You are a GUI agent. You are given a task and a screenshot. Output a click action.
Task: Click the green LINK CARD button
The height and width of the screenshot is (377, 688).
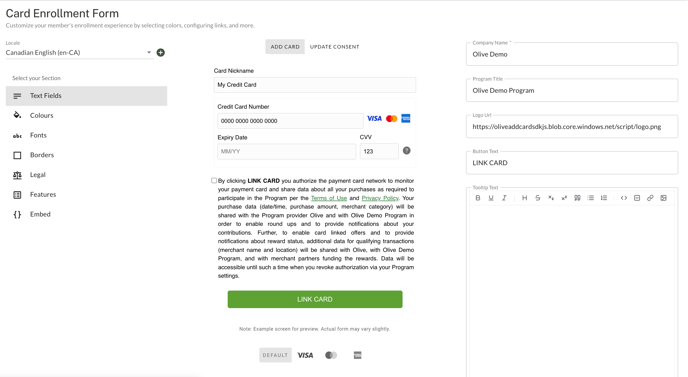315,299
